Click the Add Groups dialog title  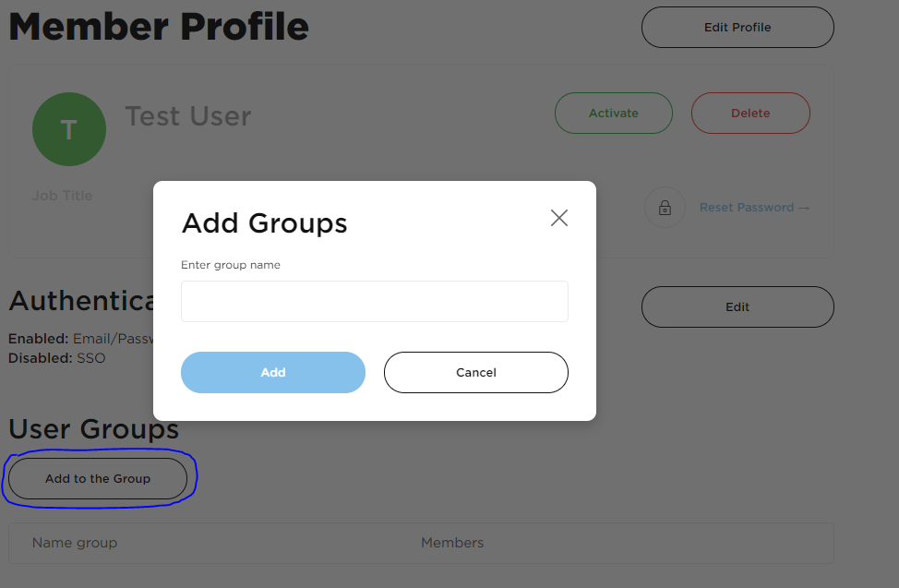coord(265,222)
